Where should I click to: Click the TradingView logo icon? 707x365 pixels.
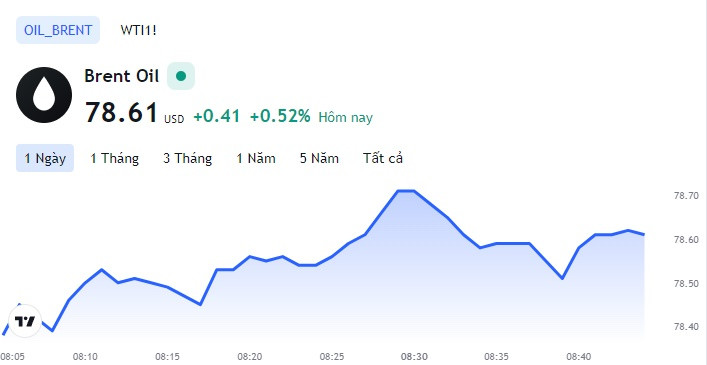click(25, 321)
